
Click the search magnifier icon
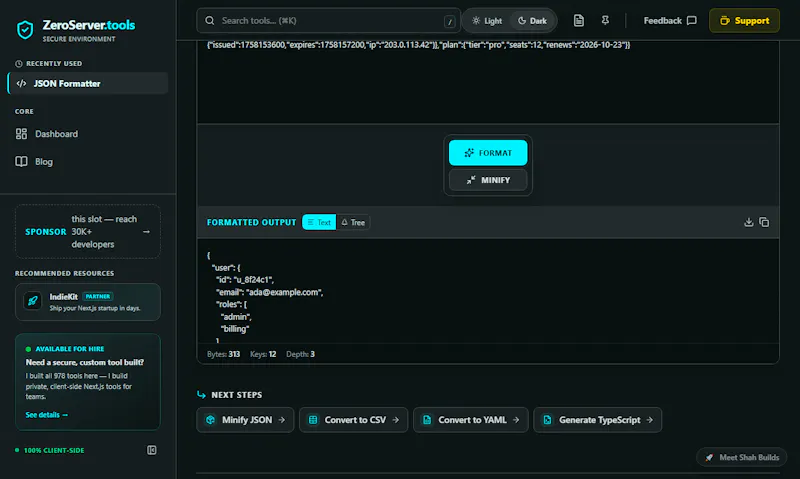click(210, 21)
